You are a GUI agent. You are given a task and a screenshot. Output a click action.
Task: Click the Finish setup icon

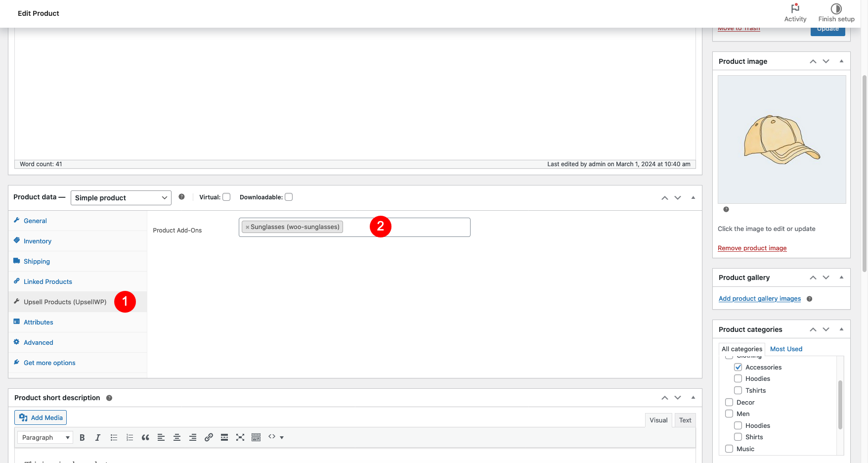coord(836,9)
